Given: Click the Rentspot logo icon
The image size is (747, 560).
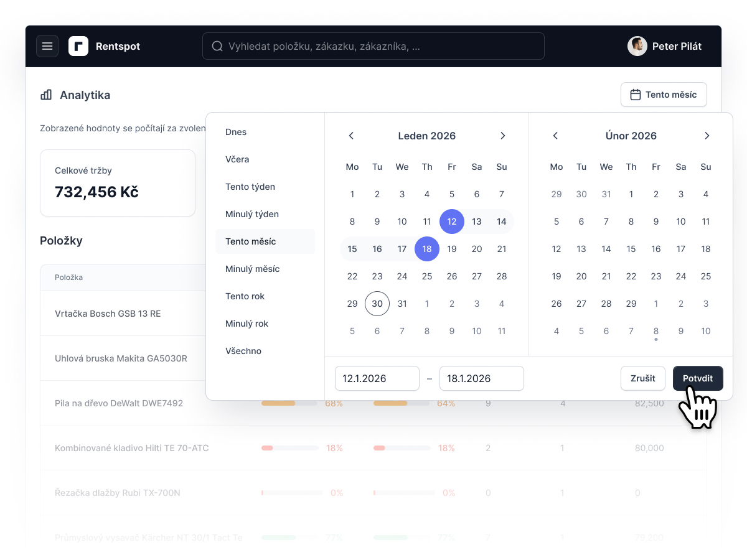Looking at the screenshot, I should tap(78, 46).
